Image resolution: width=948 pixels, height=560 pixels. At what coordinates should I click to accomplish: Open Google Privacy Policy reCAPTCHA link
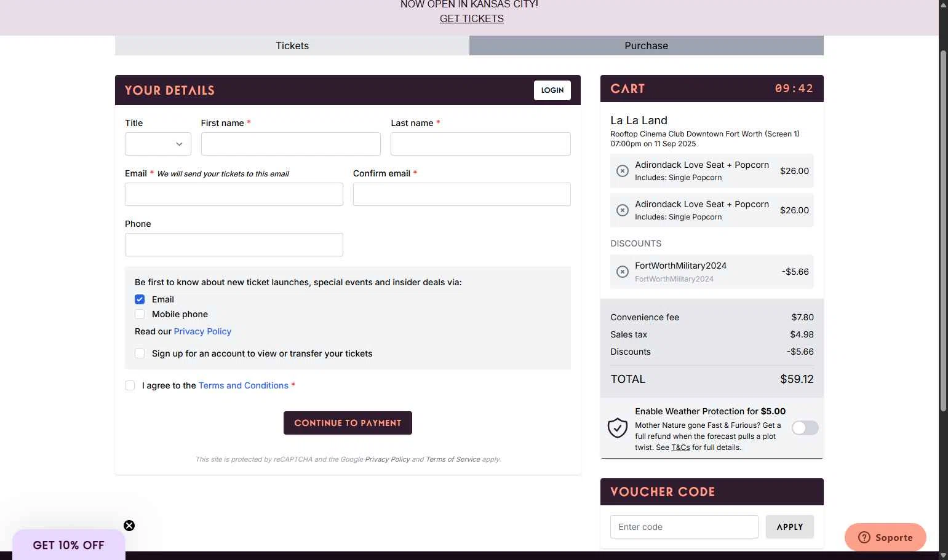click(x=388, y=459)
